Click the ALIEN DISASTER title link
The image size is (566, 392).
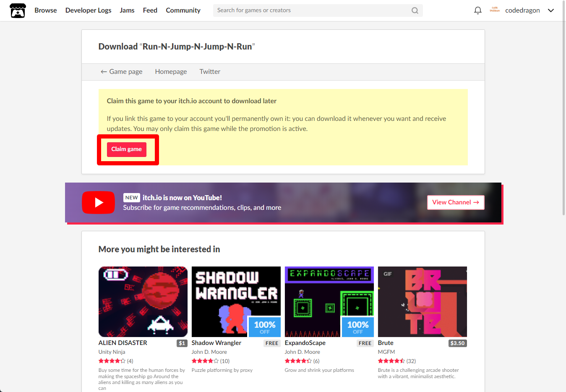click(123, 343)
